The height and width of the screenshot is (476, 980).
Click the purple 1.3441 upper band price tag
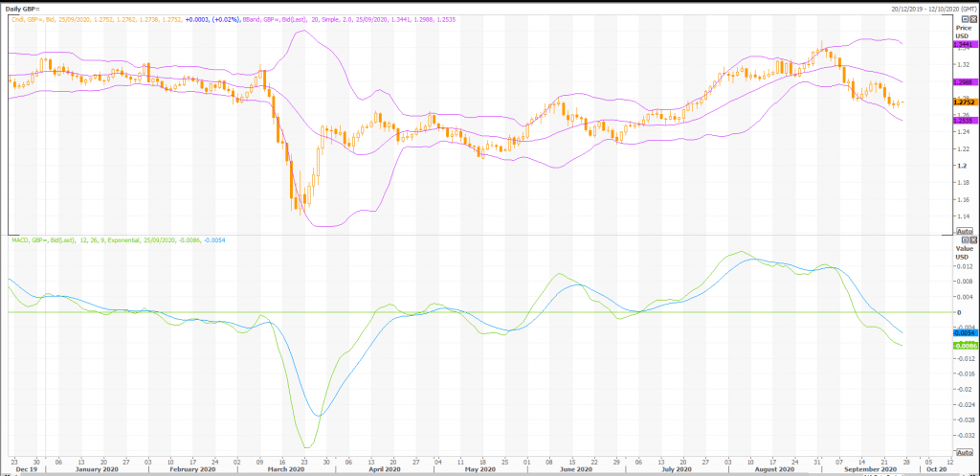pos(963,44)
